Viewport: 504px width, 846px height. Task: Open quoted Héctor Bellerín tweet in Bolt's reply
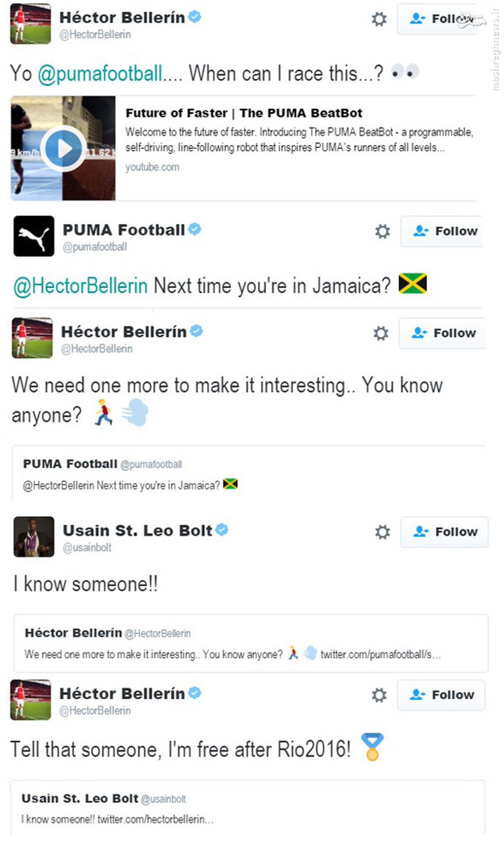[251, 643]
